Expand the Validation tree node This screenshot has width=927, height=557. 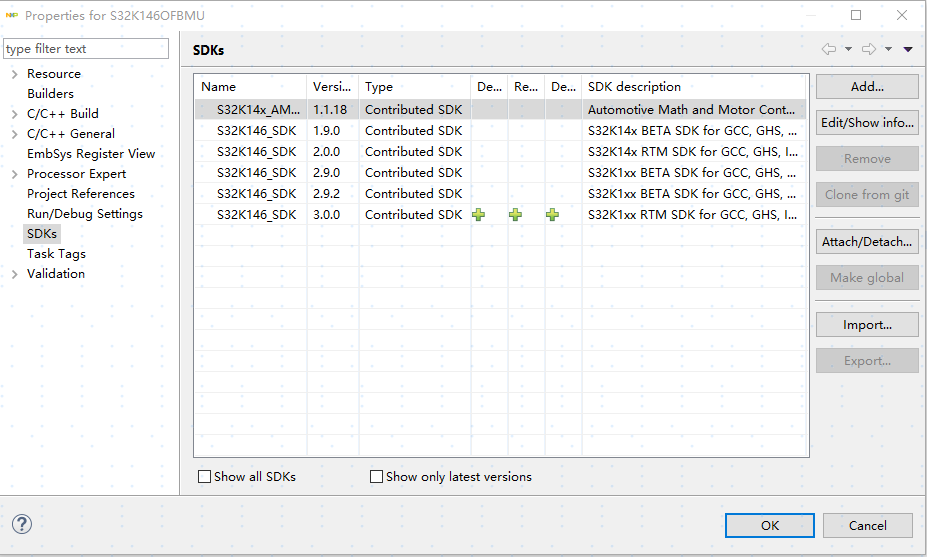(x=15, y=274)
